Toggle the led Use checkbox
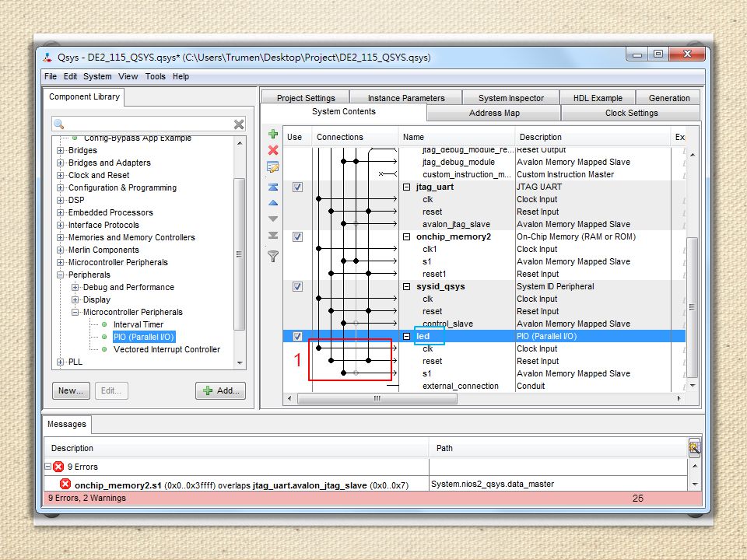 pos(297,336)
